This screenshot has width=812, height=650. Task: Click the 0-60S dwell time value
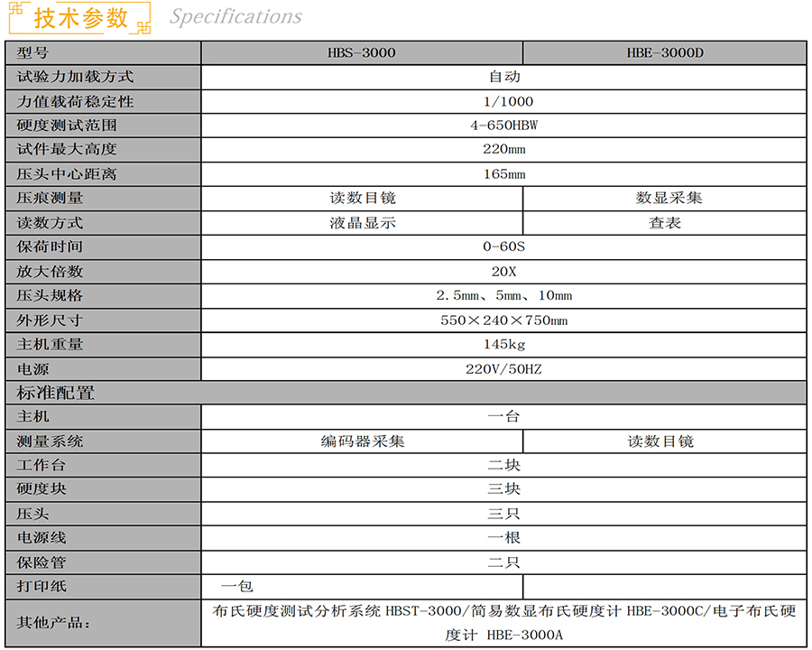(x=503, y=246)
